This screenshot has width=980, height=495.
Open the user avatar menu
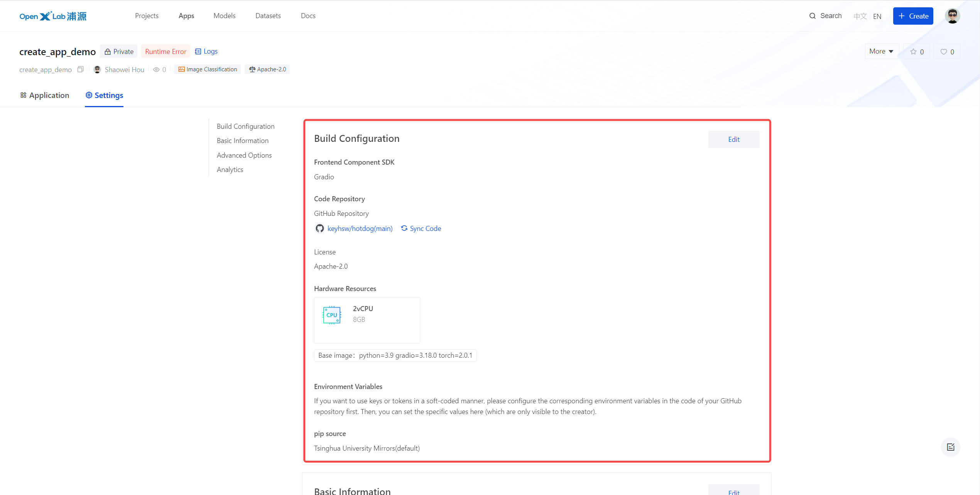click(x=952, y=16)
